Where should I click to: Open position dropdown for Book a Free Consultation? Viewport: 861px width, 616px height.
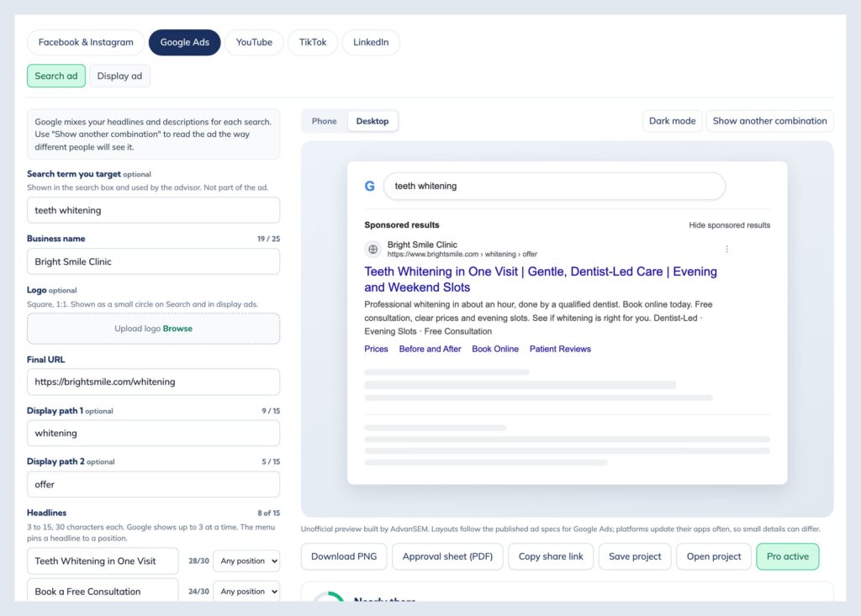[246, 592]
